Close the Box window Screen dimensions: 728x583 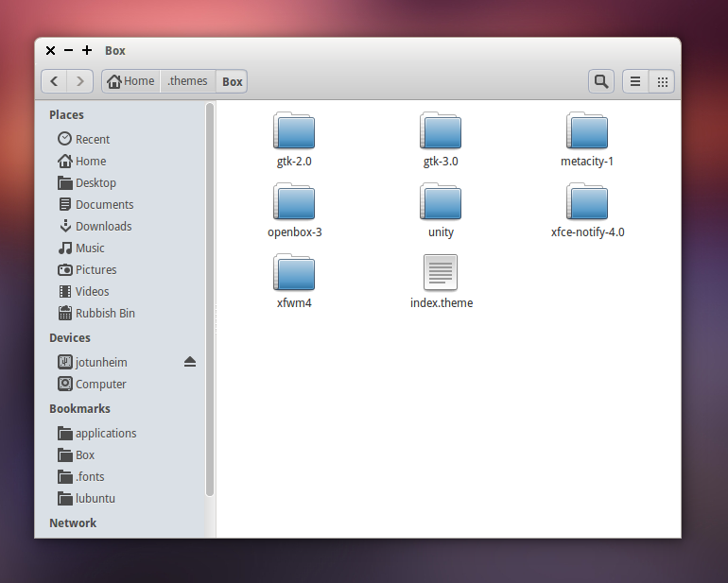click(51, 51)
